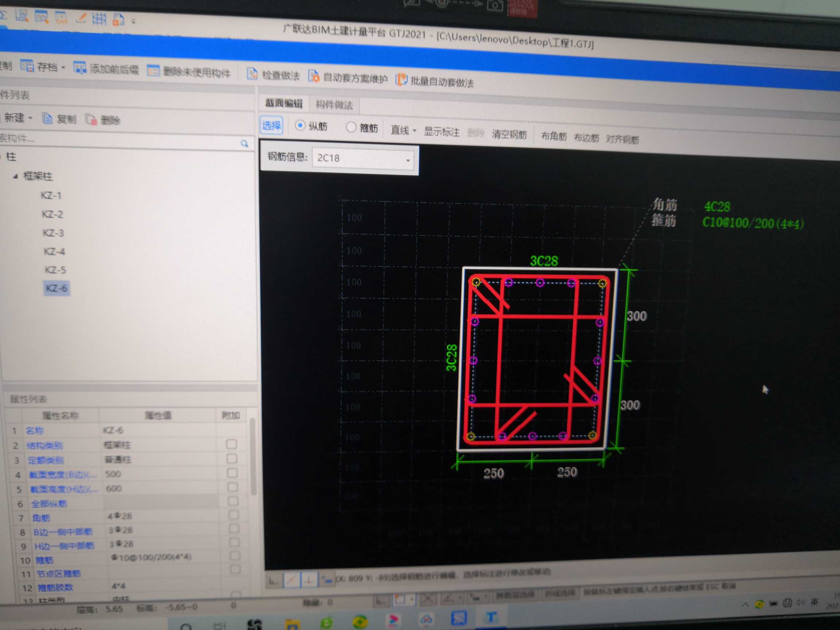Select KZ-1 in the component tree
Viewport: 840px width, 630px height.
tap(51, 195)
